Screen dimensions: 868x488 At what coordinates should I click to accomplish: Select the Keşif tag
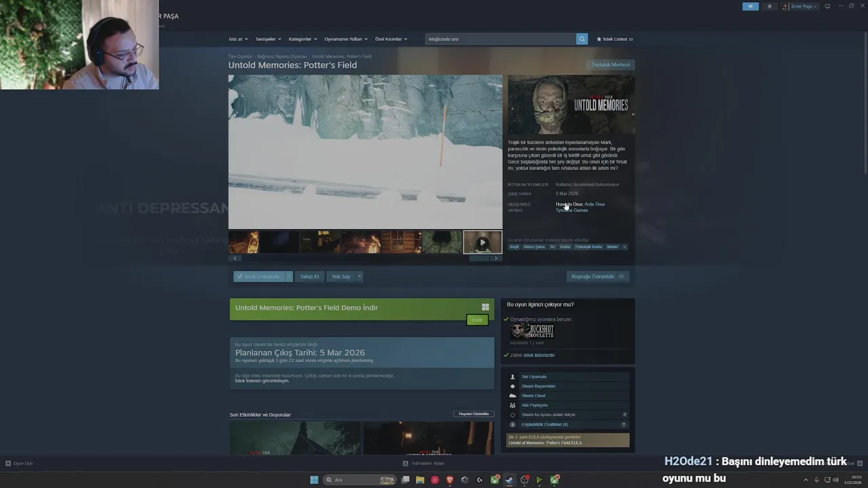[515, 247]
